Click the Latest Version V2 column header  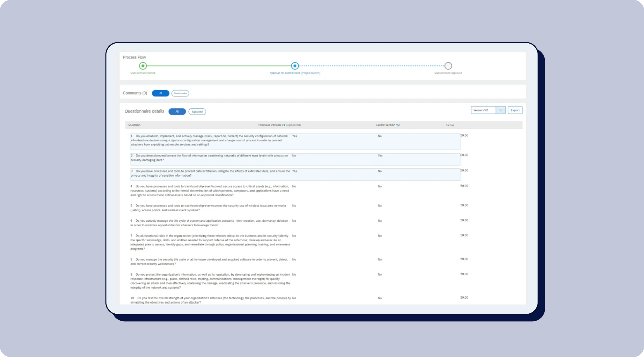pyautogui.click(x=388, y=125)
